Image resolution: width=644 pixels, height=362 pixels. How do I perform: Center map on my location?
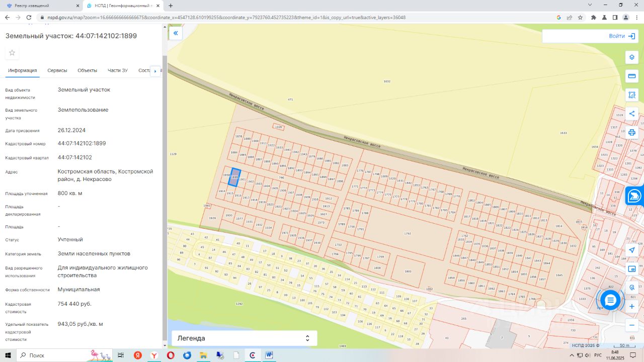pos(632,250)
